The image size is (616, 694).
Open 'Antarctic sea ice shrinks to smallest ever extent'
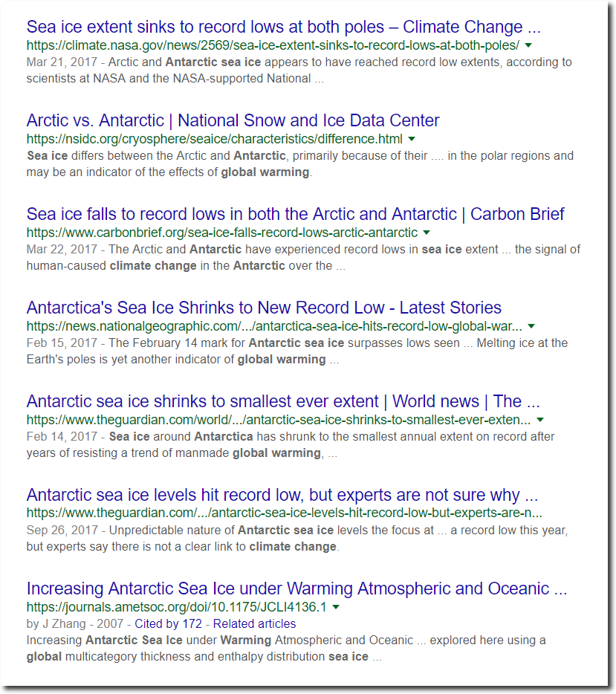[283, 401]
